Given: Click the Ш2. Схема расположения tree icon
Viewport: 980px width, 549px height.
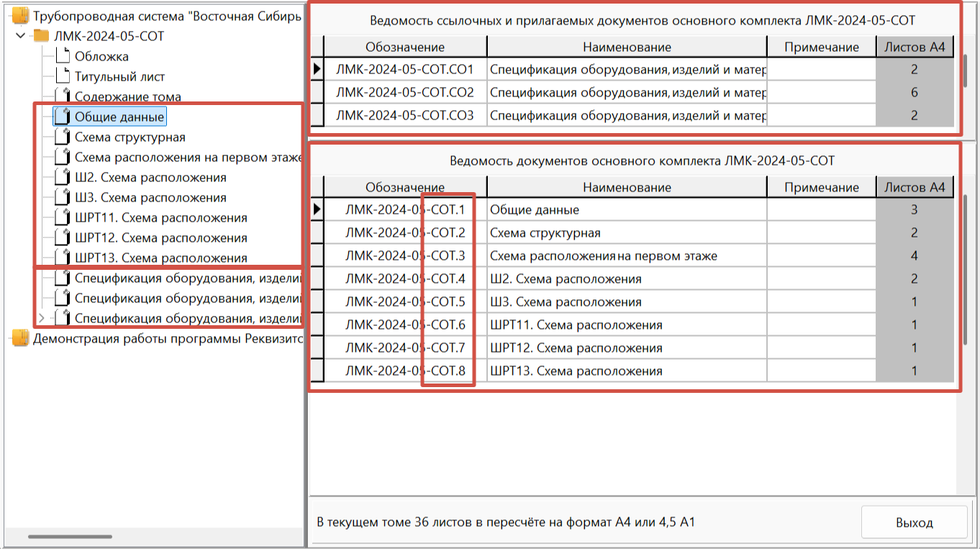Looking at the screenshot, I should tap(63, 177).
